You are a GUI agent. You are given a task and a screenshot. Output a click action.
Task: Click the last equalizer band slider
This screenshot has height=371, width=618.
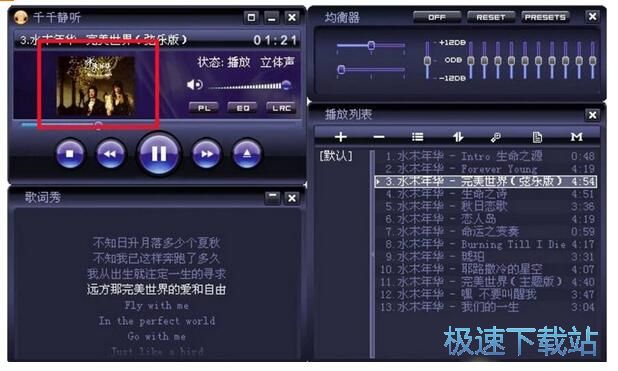pos(592,60)
